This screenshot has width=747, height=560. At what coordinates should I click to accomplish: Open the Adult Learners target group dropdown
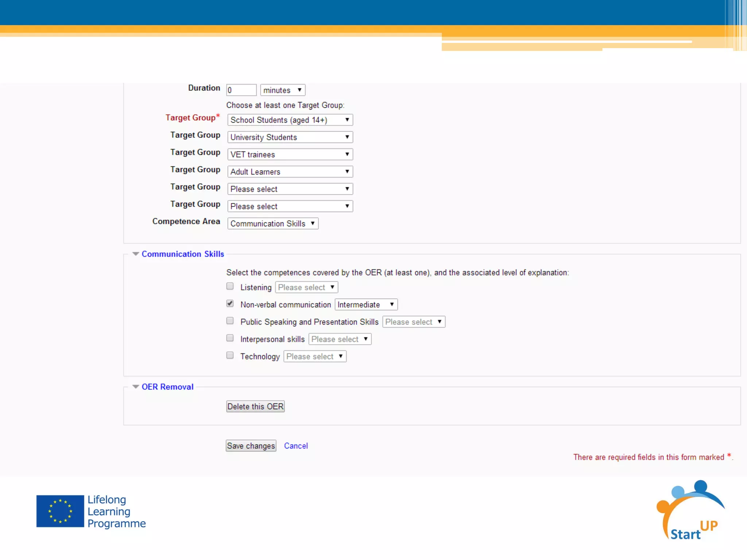pyautogui.click(x=290, y=172)
